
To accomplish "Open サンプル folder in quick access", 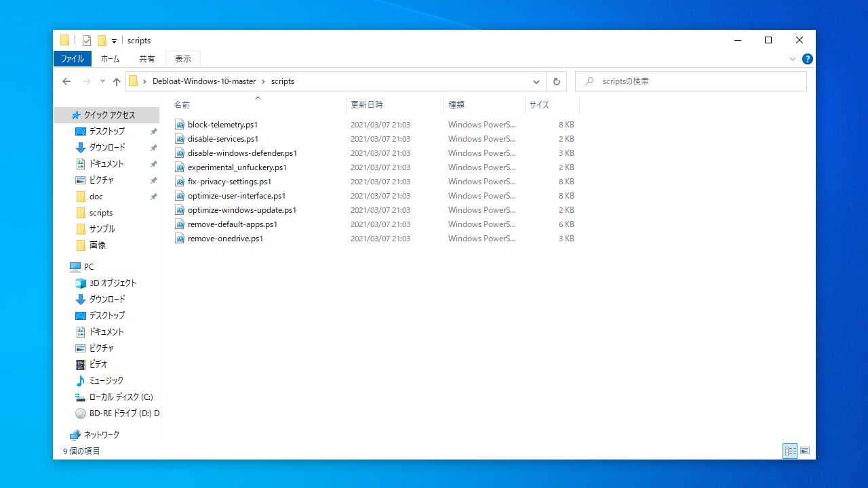I will [96, 229].
